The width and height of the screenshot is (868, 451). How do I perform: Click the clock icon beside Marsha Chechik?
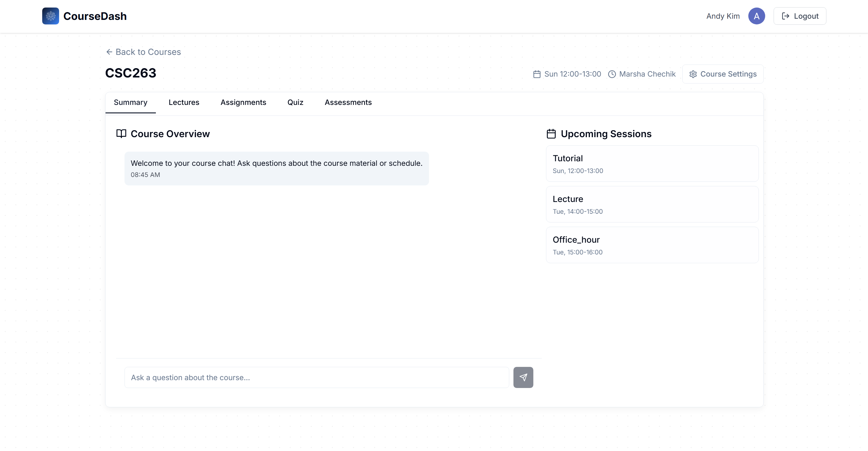611,74
